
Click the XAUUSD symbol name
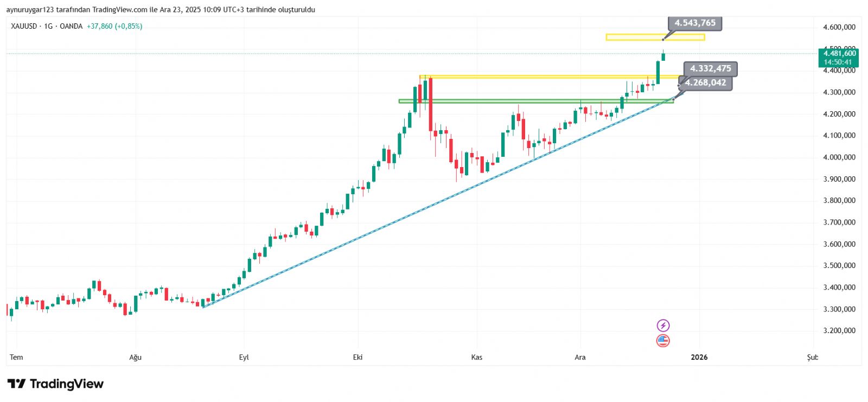24,26
